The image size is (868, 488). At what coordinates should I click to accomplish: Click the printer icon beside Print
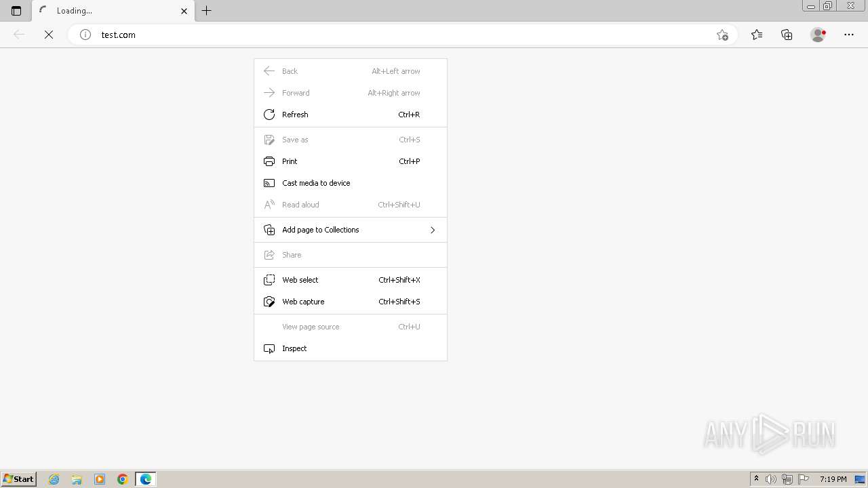coord(269,161)
